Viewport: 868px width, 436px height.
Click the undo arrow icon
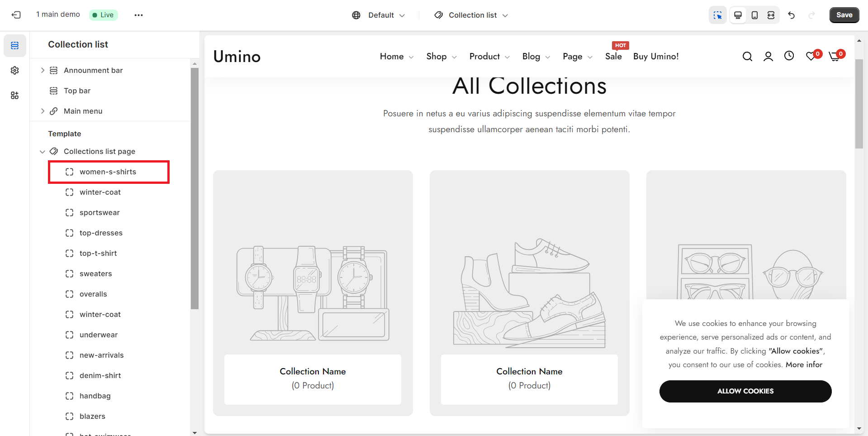coord(791,15)
